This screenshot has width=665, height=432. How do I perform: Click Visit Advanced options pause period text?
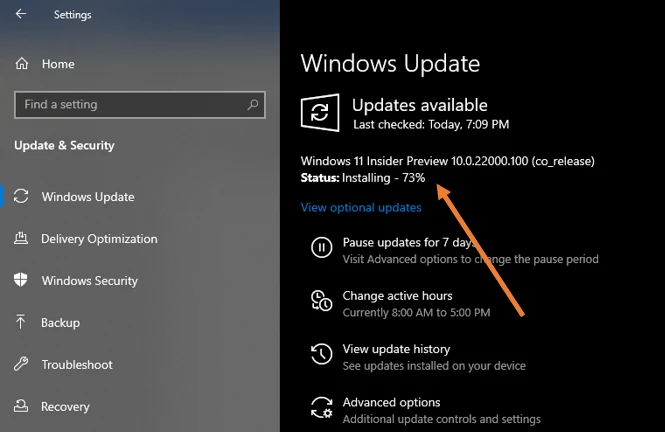point(470,259)
